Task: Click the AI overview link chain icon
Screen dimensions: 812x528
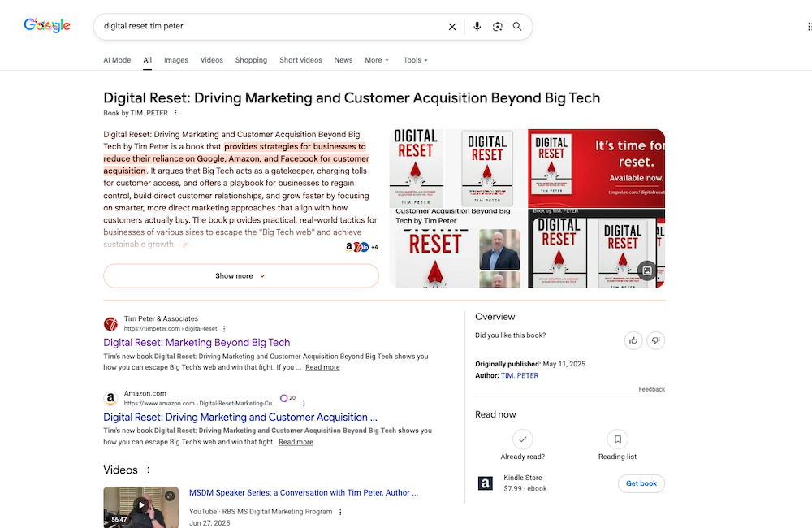Action: (184, 245)
